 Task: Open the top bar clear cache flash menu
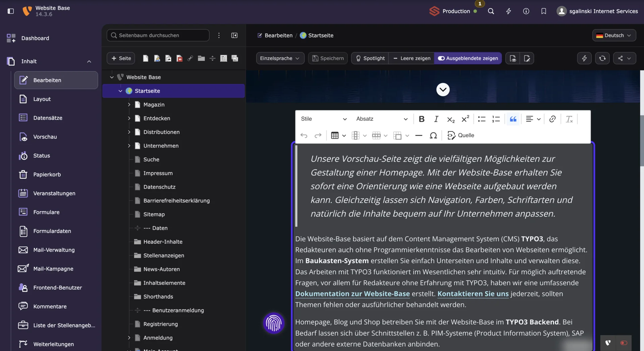[508, 11]
